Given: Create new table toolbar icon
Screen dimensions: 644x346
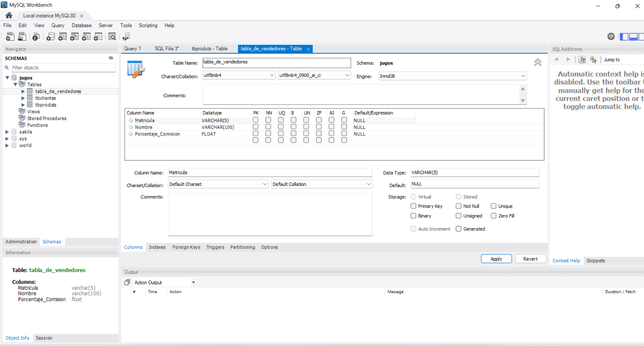Looking at the screenshot, I should click(x=62, y=36).
